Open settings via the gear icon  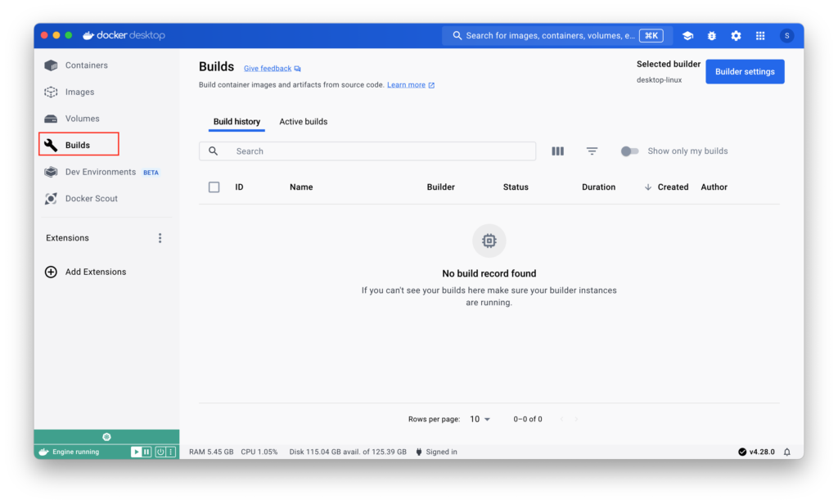(736, 36)
